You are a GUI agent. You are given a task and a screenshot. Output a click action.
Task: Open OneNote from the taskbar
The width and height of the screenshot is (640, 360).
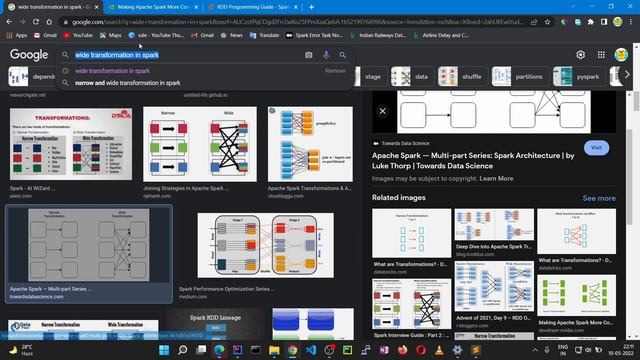click(384, 350)
